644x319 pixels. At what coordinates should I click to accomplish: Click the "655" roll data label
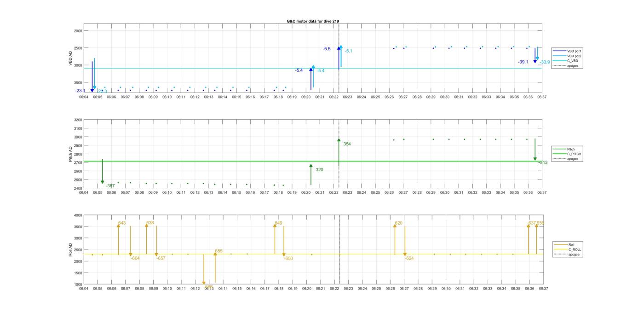218,251
